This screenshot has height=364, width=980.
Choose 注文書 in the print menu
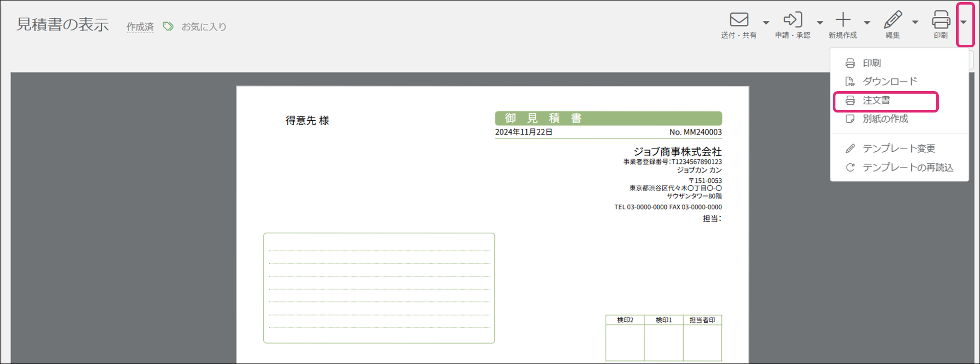[x=876, y=100]
